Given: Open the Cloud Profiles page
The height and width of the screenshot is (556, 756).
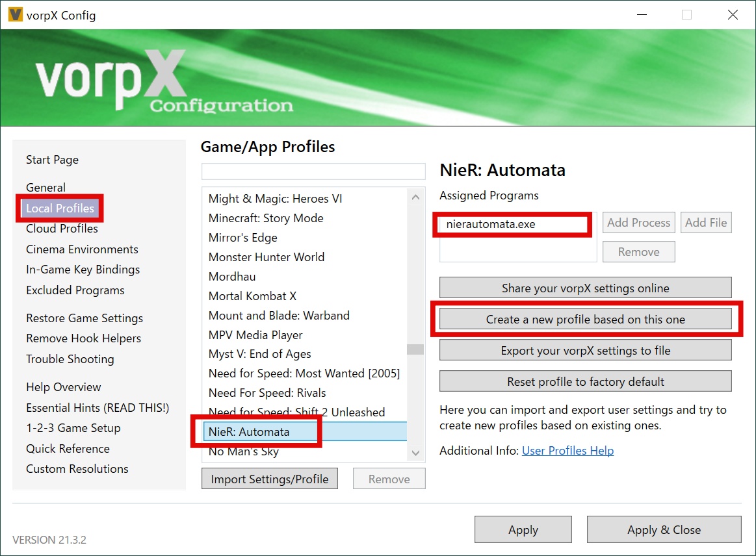Looking at the screenshot, I should coord(62,229).
